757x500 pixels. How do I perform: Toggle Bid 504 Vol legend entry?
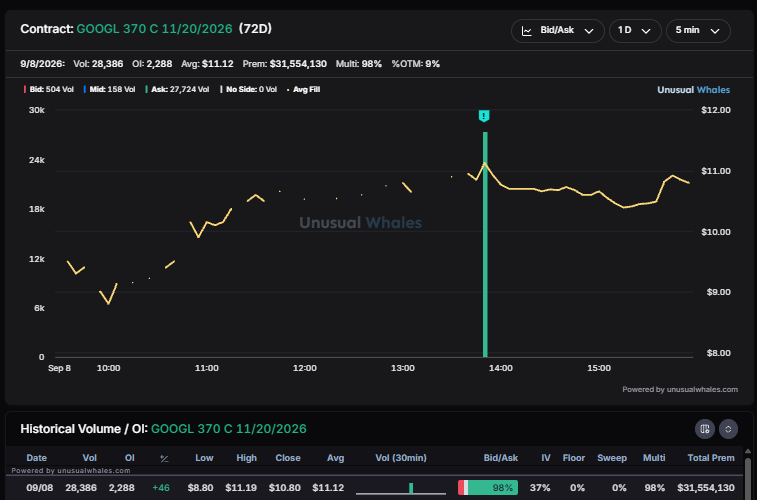pyautogui.click(x=49, y=89)
